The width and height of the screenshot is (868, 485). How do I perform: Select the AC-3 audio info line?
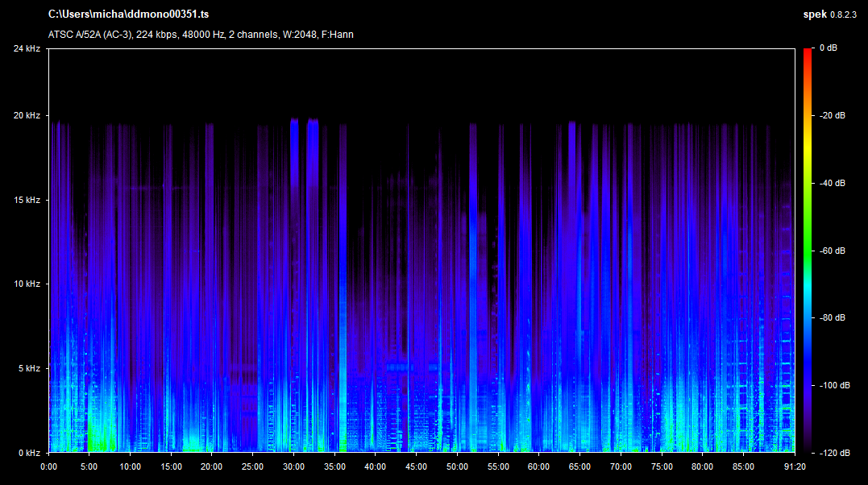pos(201,35)
